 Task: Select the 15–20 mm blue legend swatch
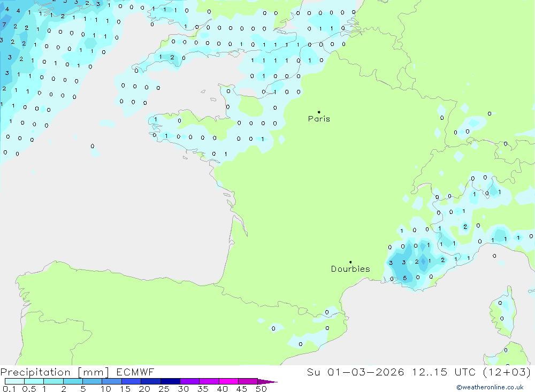(x=132, y=381)
